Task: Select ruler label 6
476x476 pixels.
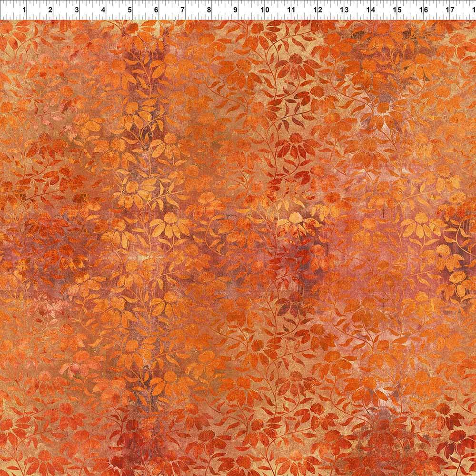Action: (x=156, y=9)
